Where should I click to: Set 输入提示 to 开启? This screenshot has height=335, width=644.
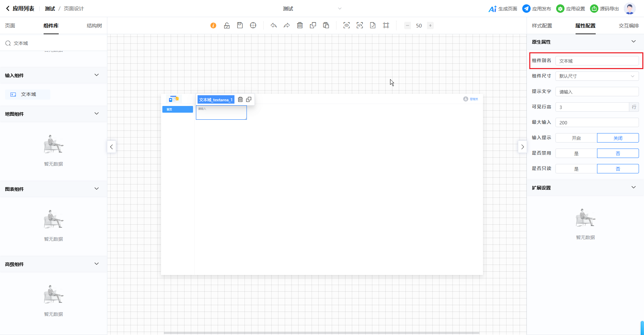point(576,138)
